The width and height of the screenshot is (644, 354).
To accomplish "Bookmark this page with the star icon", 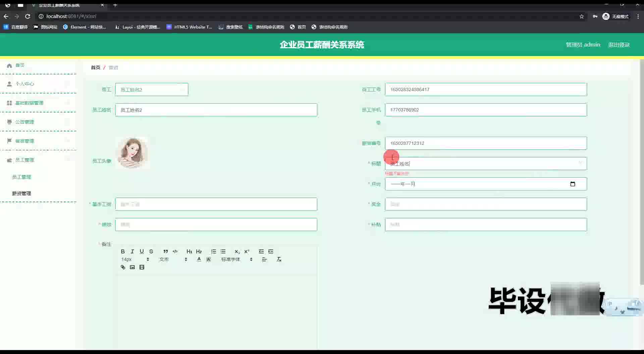I will 582,16.
